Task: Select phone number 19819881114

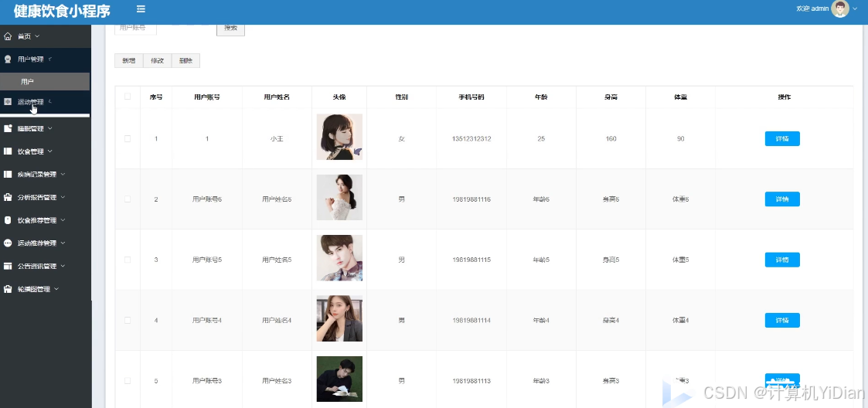Action: coord(471,321)
